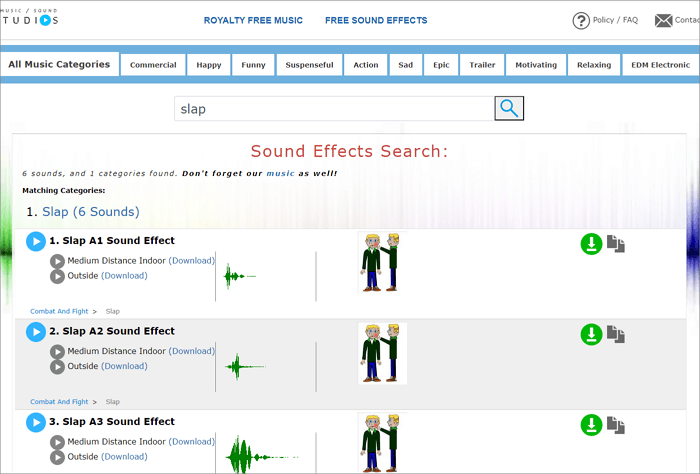Click green download icon for Slap A2

(x=591, y=334)
